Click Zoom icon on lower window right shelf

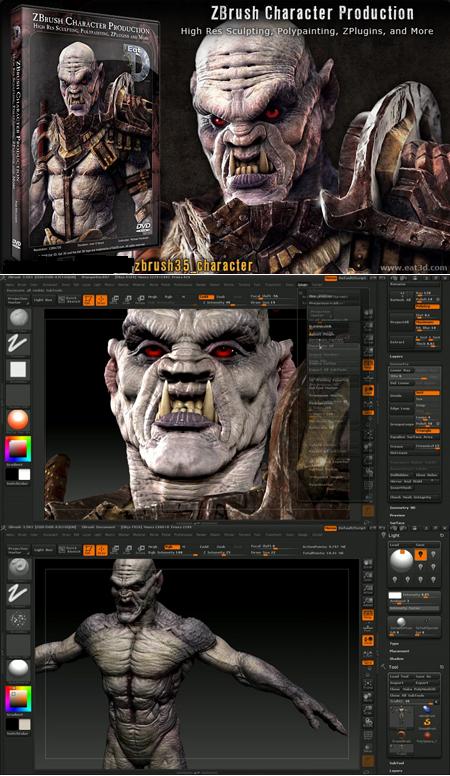pyautogui.click(x=368, y=577)
